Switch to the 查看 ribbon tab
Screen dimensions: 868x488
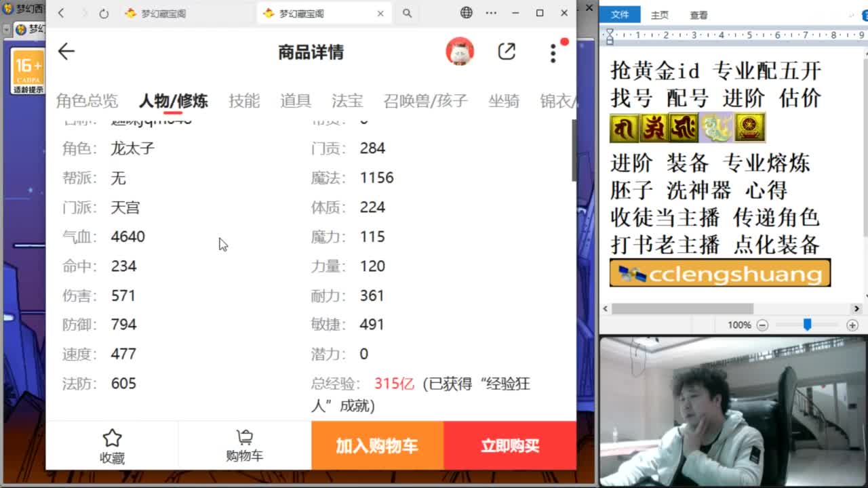[x=699, y=15]
